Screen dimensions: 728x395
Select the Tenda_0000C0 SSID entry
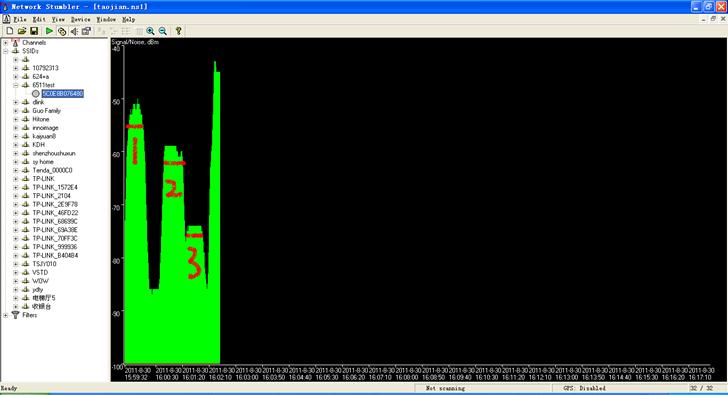52,170
